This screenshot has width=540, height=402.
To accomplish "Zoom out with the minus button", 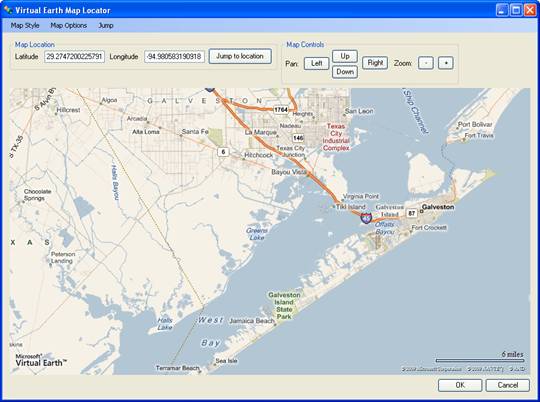I will pos(426,63).
